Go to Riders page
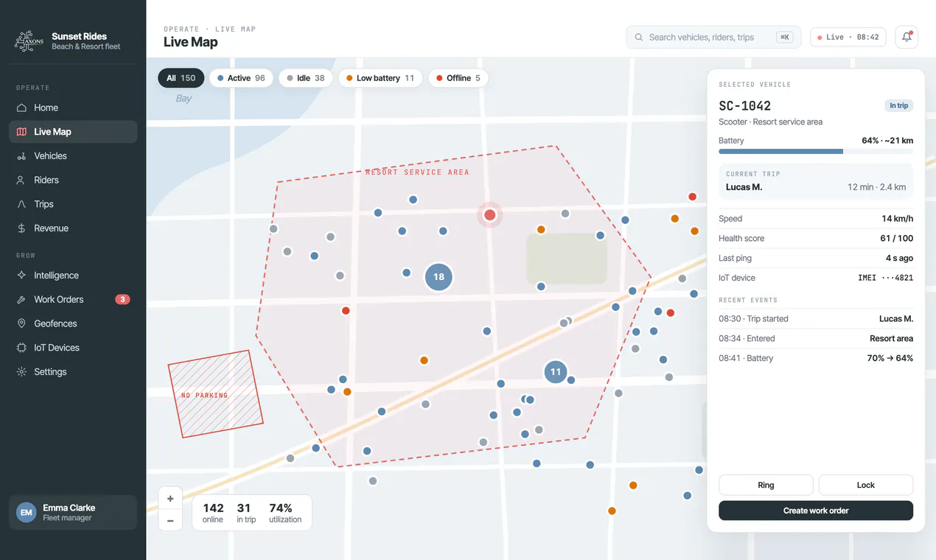Screen dimensions: 936x560 coord(73,180)
